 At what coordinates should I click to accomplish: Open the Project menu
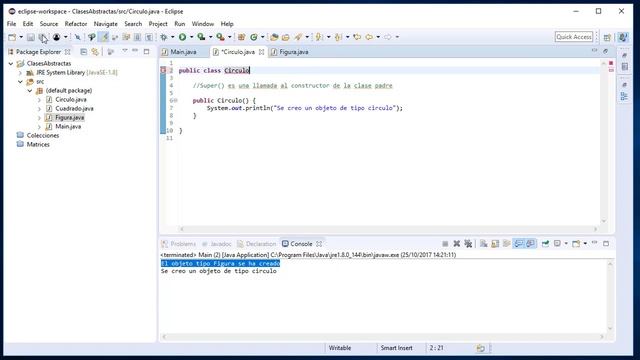click(158, 24)
